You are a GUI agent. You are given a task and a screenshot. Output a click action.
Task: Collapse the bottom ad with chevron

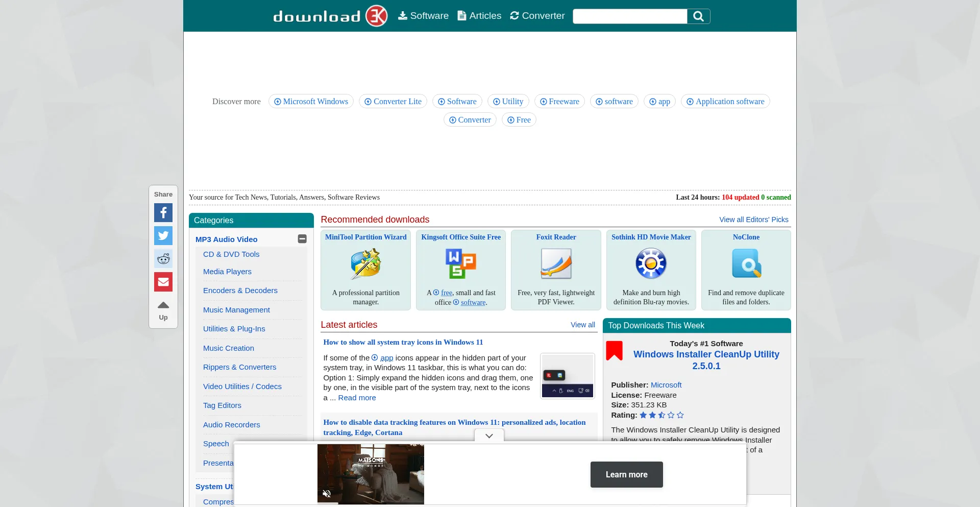point(489,436)
